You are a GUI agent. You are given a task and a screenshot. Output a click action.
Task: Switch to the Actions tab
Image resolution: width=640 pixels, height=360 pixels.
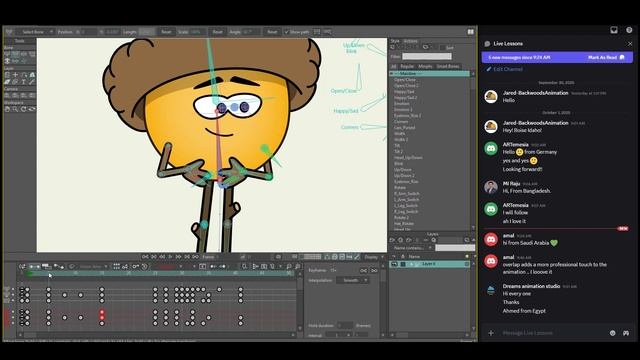click(410, 41)
